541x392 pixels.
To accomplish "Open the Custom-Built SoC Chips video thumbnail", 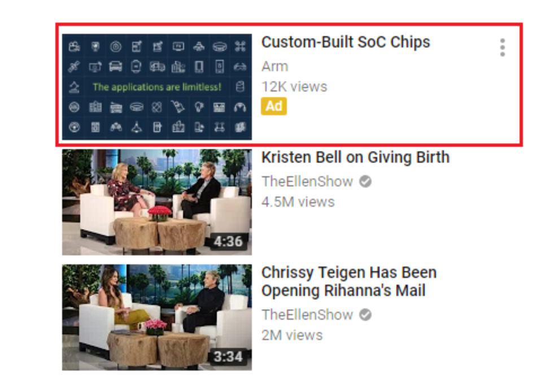I will pos(157,87).
